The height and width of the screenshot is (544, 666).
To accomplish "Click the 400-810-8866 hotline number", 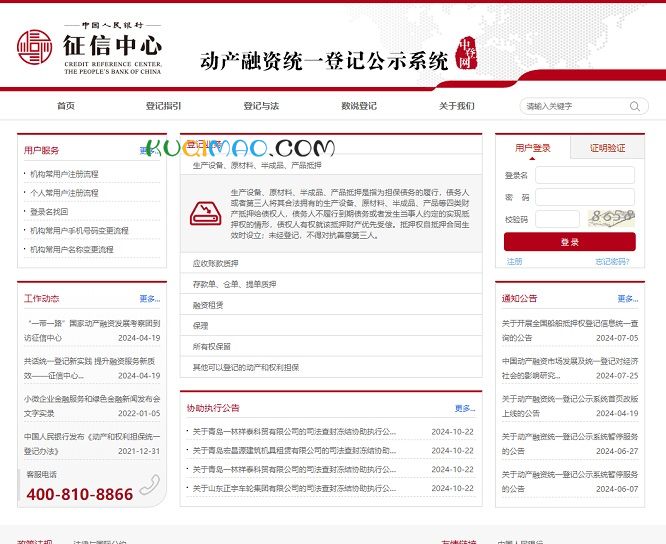I will (x=79, y=494).
